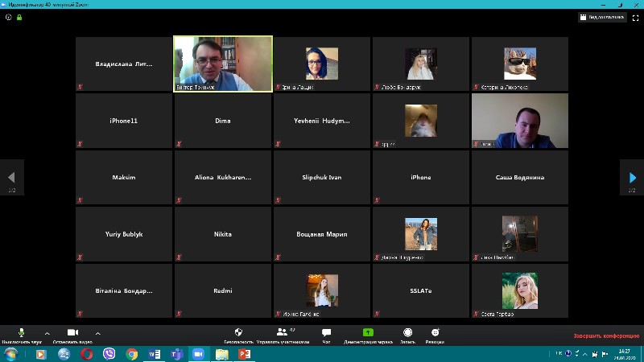Click blonde woman in green field picture

pos(520,290)
